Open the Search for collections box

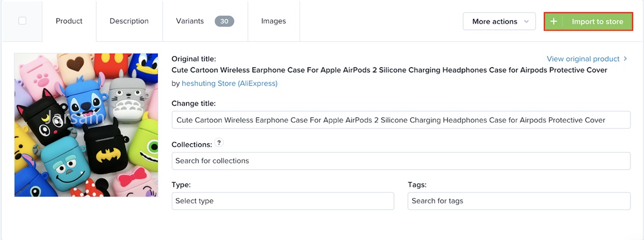pyautogui.click(x=401, y=161)
